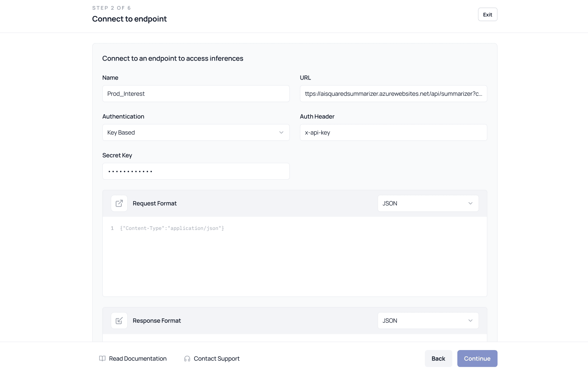Viewport: 588px width, 373px height.
Task: Open the Read Documentation link
Action: tap(138, 359)
